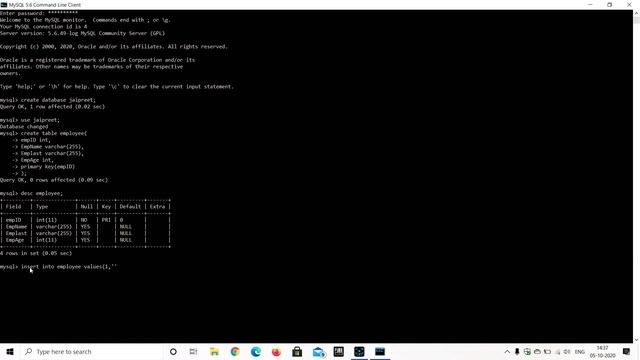The height and width of the screenshot is (360, 640).
Task: Open Microsoft Store from taskbar
Action: [x=297, y=351]
